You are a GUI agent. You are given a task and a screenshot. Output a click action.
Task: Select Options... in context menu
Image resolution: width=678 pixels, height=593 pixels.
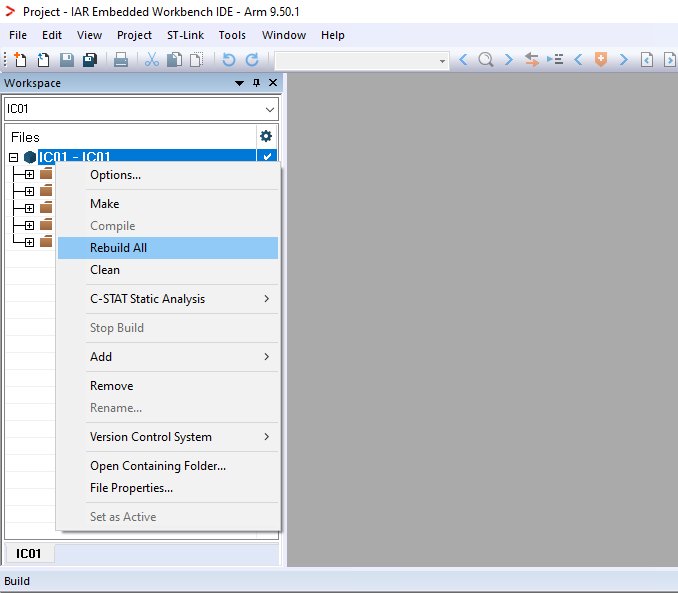point(168,175)
